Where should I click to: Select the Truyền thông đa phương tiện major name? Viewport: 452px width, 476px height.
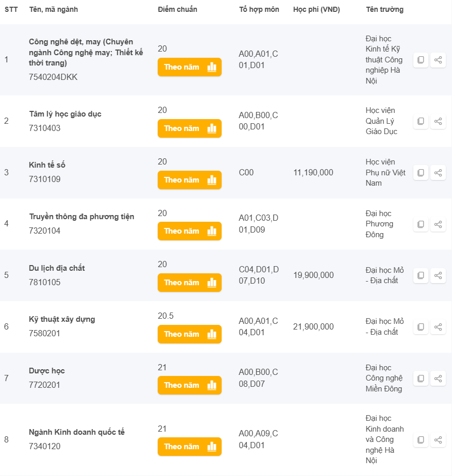81,217
